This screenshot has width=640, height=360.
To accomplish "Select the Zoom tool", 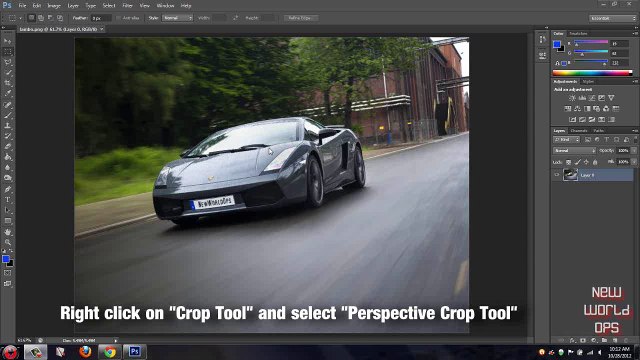I will (8, 242).
